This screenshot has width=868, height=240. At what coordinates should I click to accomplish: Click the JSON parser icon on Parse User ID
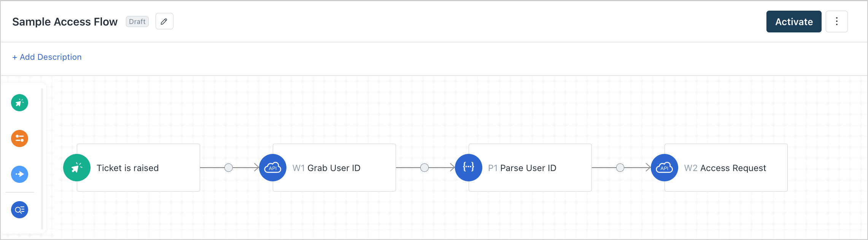pos(469,168)
